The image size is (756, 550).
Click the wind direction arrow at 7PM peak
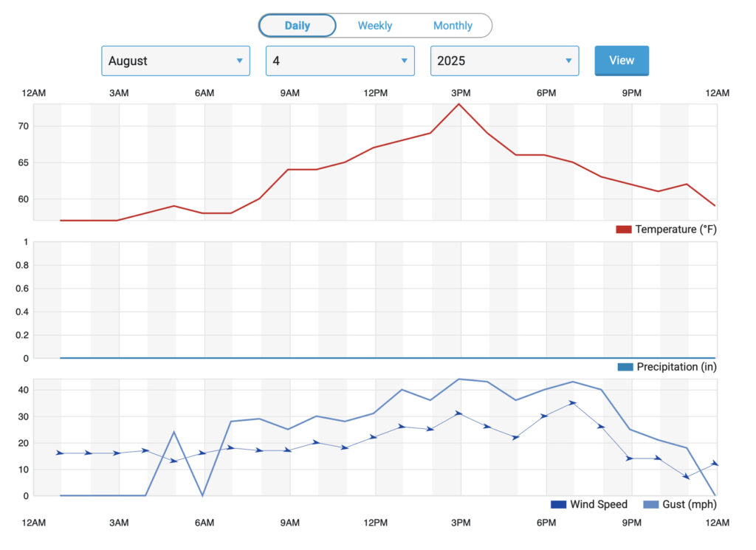[x=572, y=402]
